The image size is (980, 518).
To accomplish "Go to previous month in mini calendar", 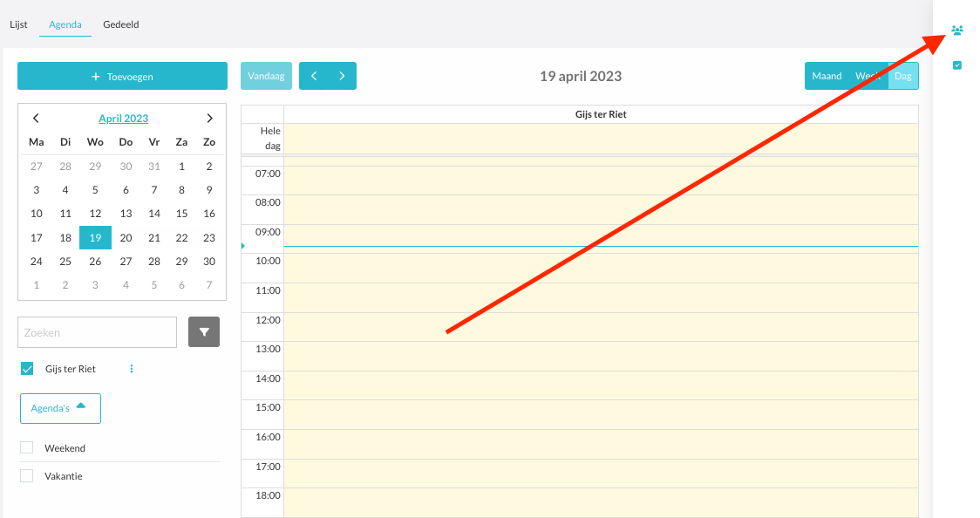I will [x=36, y=118].
